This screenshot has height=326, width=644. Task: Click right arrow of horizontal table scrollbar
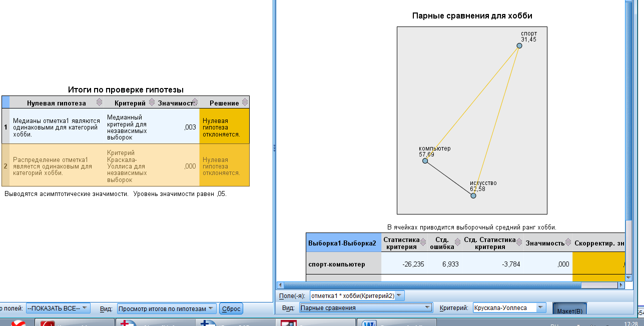coord(621,285)
